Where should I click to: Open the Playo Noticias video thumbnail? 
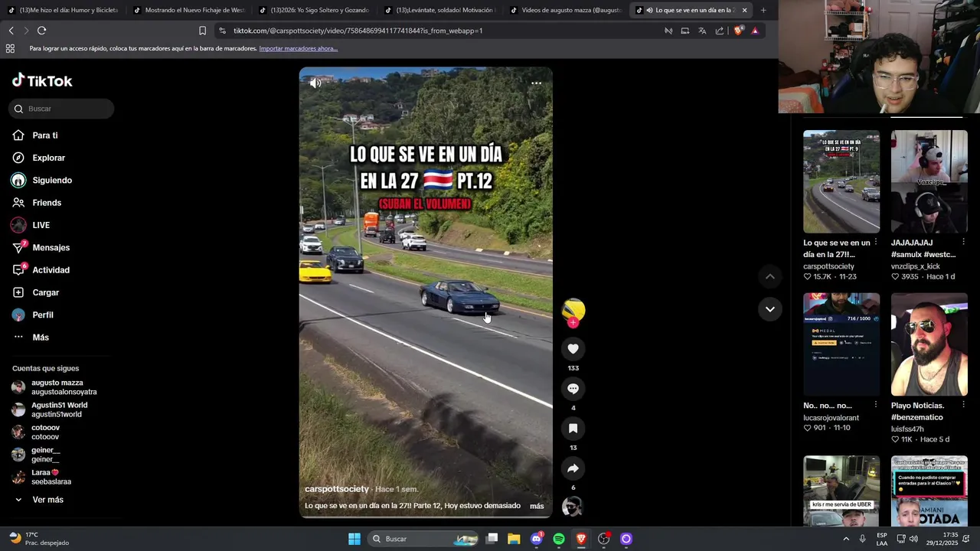(929, 344)
